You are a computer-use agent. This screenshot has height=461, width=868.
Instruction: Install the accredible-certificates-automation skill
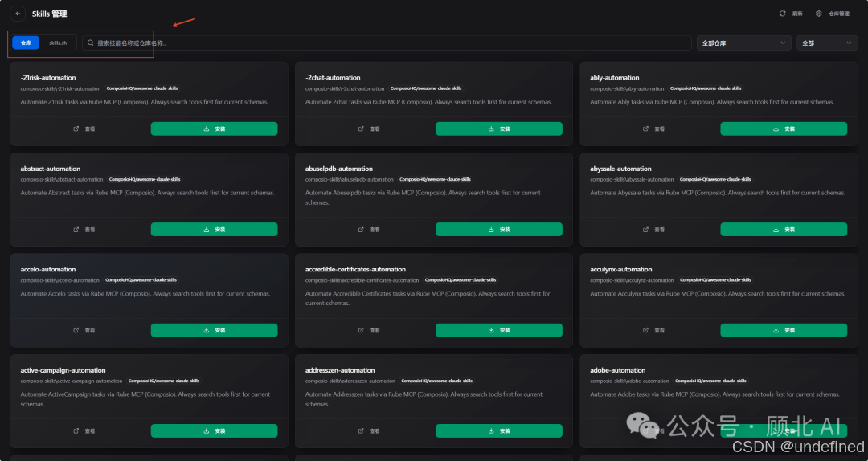point(499,330)
